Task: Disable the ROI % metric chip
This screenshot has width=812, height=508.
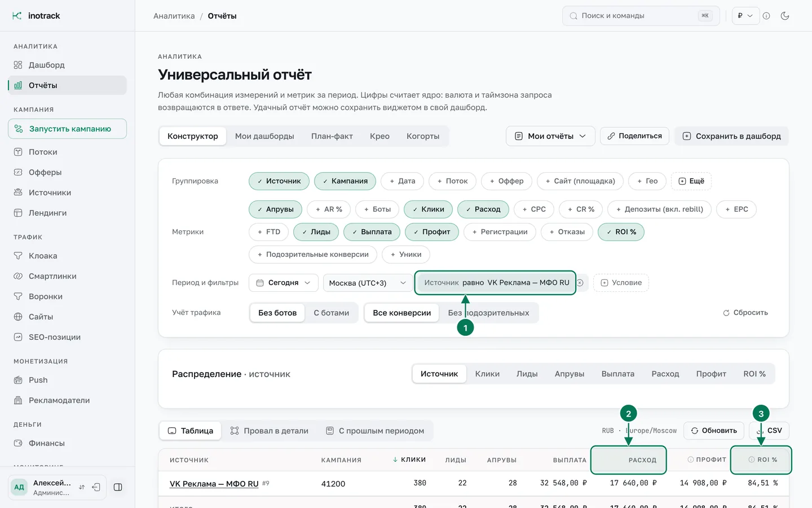Action: tap(621, 232)
